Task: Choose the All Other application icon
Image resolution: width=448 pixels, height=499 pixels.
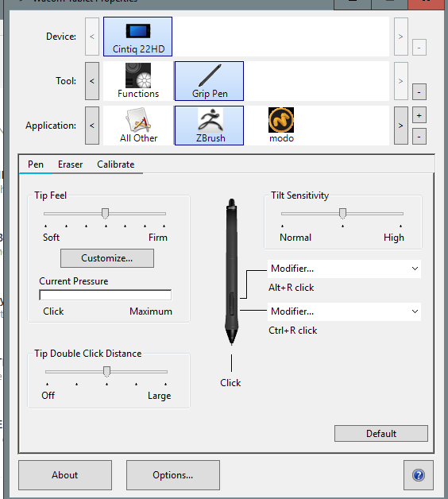Action: click(x=137, y=126)
